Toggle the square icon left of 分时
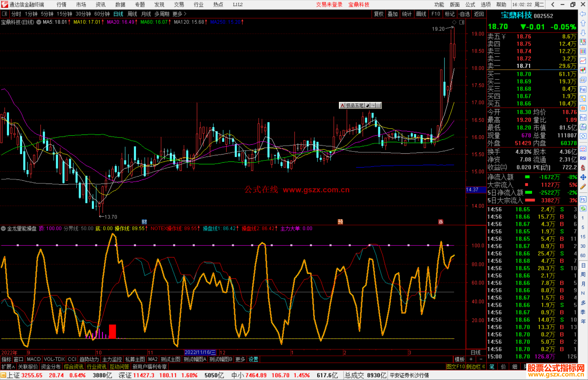 (5, 14)
